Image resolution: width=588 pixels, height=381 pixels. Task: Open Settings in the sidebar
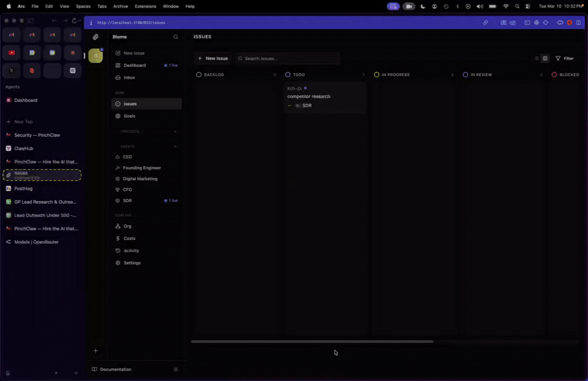[146, 263]
